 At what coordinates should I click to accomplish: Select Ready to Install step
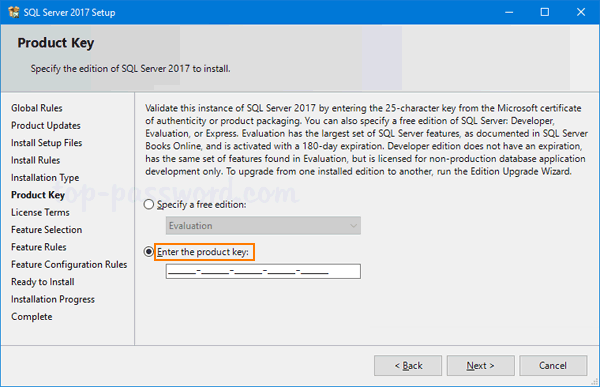(43, 282)
